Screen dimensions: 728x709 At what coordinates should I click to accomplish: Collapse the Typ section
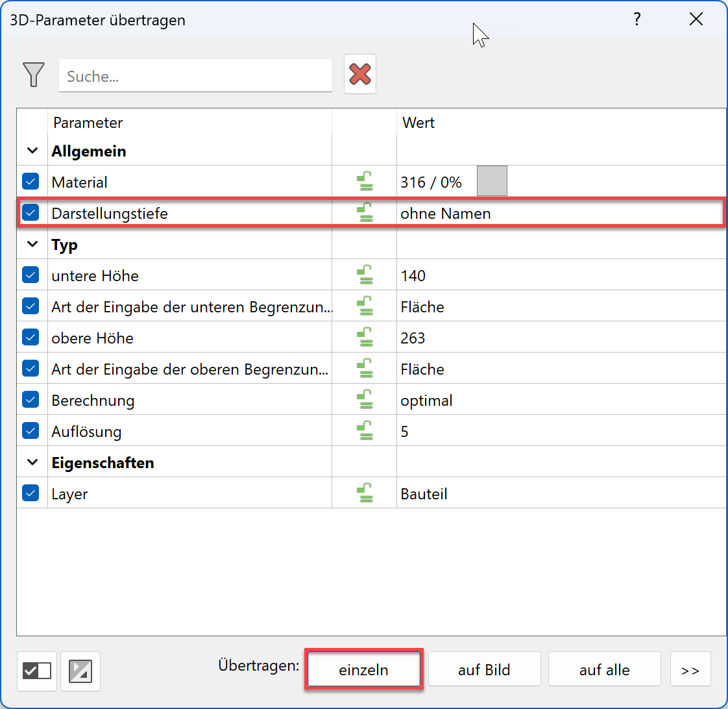[x=32, y=245]
